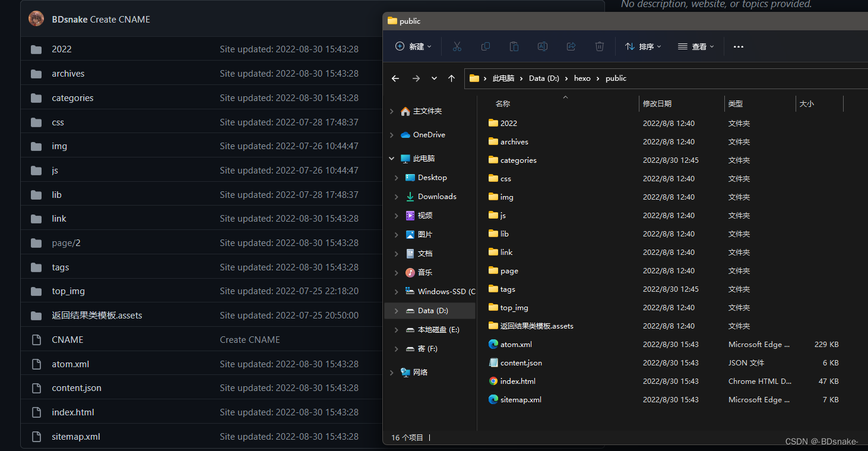Click the Paste icon in the toolbar

point(514,46)
